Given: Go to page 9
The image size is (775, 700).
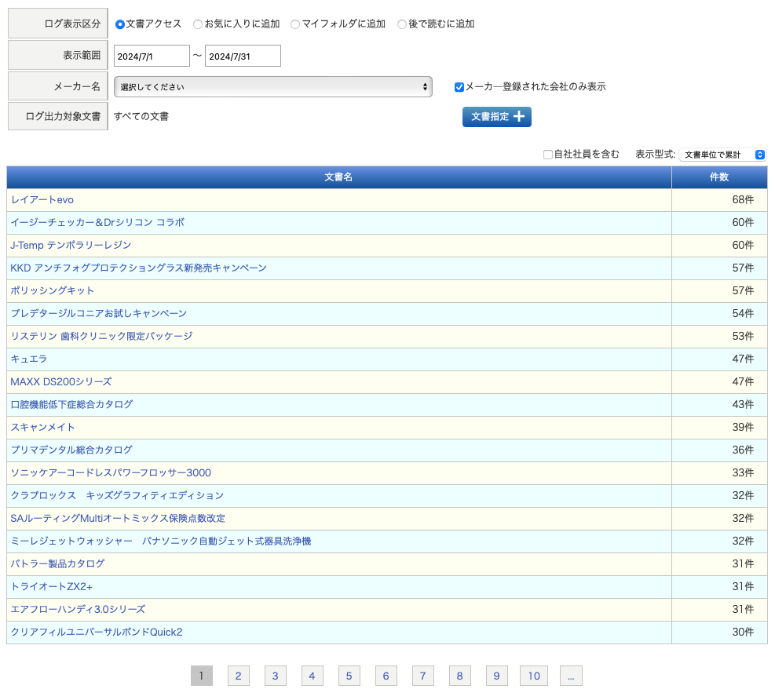Looking at the screenshot, I should 497,676.
